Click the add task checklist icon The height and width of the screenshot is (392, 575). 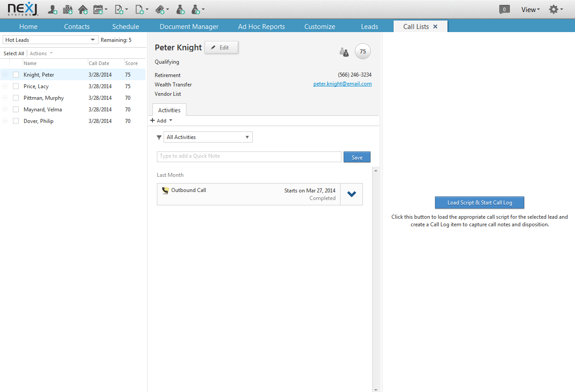click(119, 9)
